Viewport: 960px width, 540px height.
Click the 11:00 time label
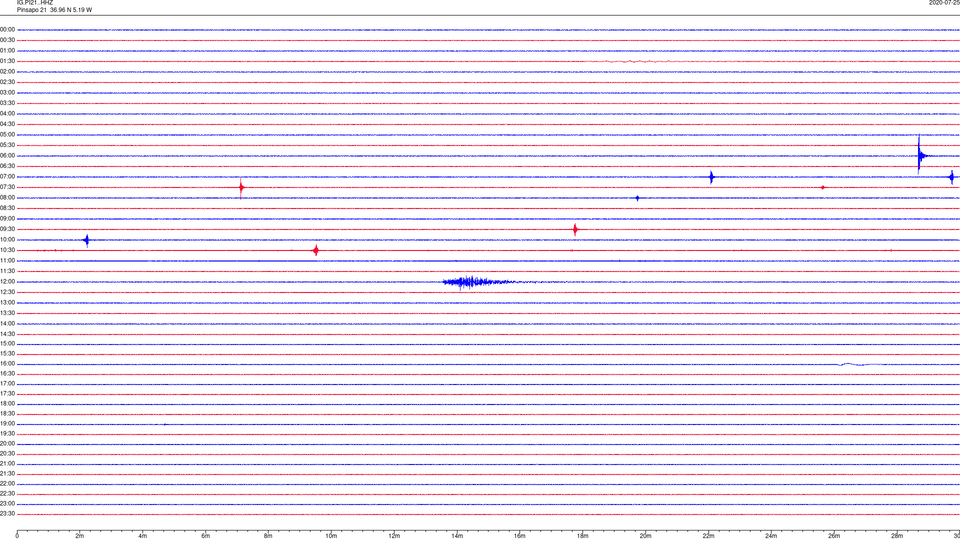tap(7, 261)
